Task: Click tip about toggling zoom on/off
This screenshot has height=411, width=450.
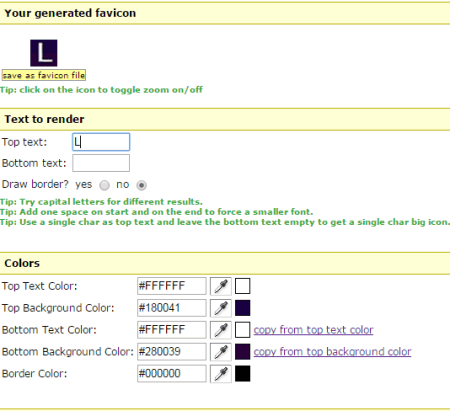Action: tap(101, 90)
